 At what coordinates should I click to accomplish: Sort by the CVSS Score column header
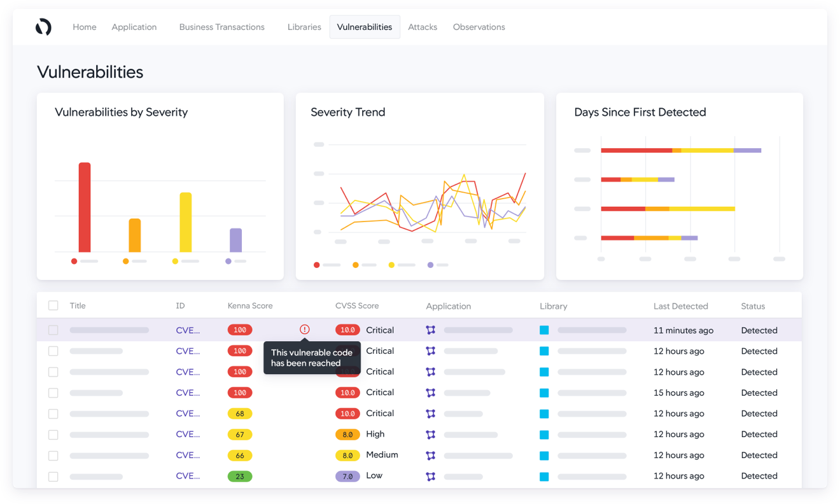pyautogui.click(x=357, y=306)
